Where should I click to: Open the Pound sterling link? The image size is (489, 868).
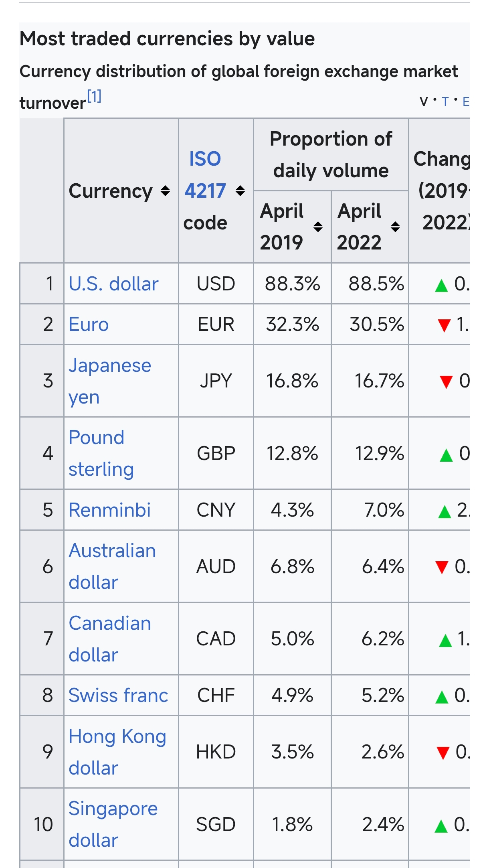click(101, 453)
